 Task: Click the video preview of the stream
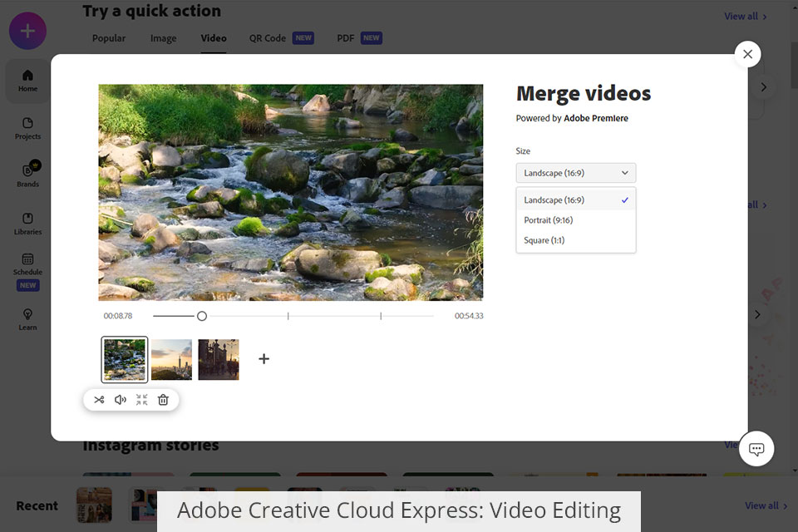pyautogui.click(x=291, y=193)
